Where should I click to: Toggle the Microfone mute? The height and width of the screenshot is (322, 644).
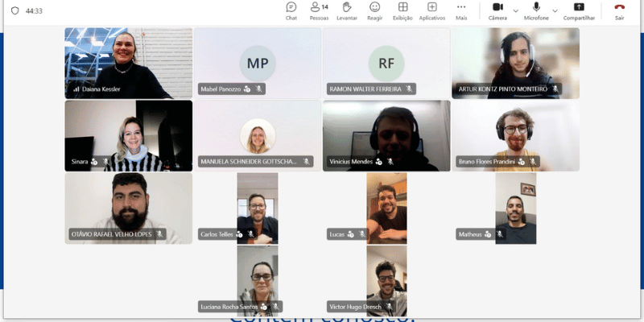[536, 11]
